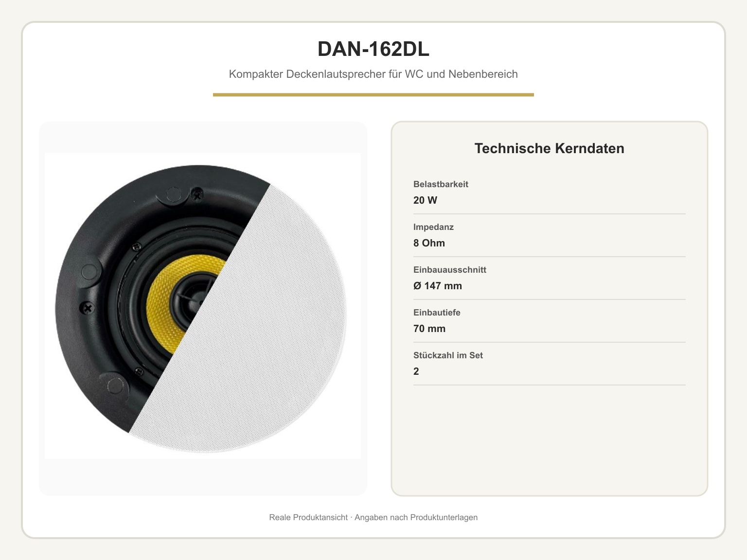The image size is (747, 560).
Task: Click the footer note 'Reale Produktansicht · Angaben nach Produktunterlagen'
Action: pyautogui.click(x=373, y=517)
